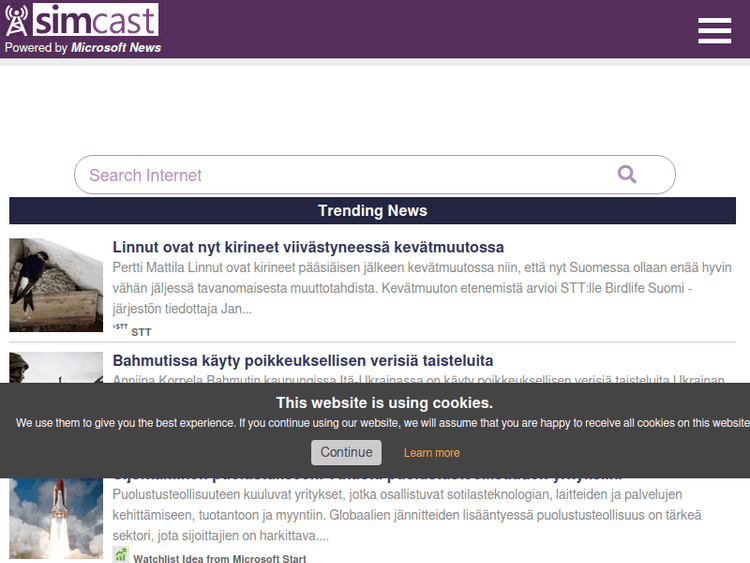750x563 pixels.
Task: Select the Trending News header bar
Action: [x=372, y=211]
